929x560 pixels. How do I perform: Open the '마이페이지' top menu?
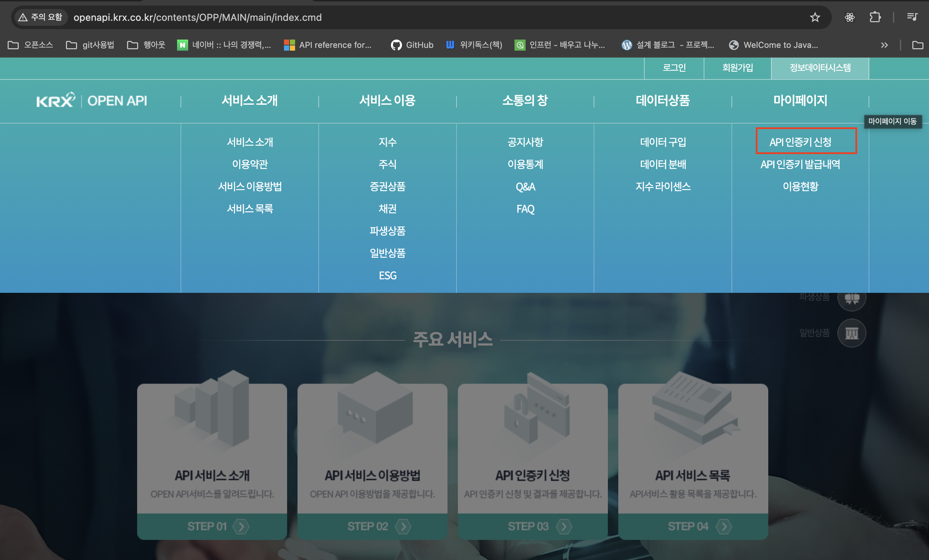pyautogui.click(x=801, y=100)
